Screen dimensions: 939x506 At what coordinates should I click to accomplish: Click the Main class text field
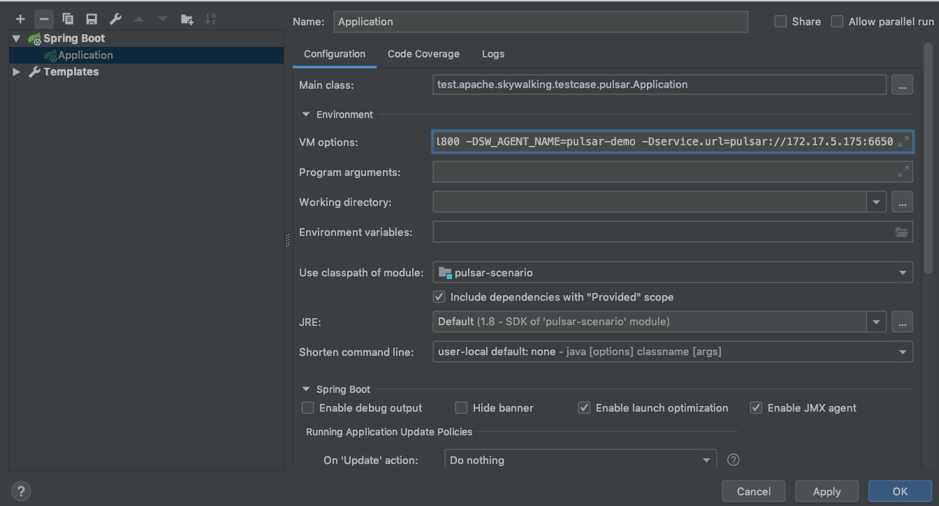(x=659, y=84)
